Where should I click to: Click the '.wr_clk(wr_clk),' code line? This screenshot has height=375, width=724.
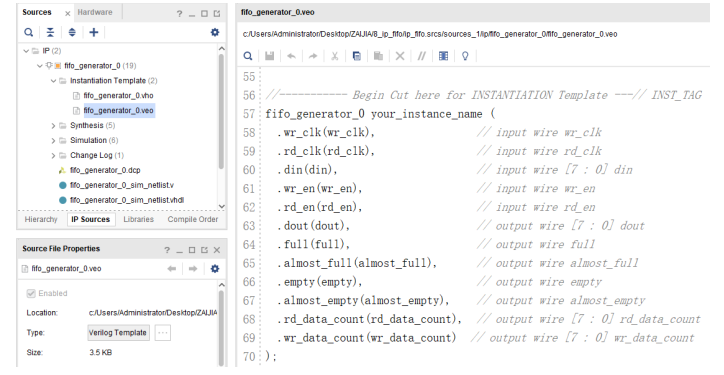point(326,133)
